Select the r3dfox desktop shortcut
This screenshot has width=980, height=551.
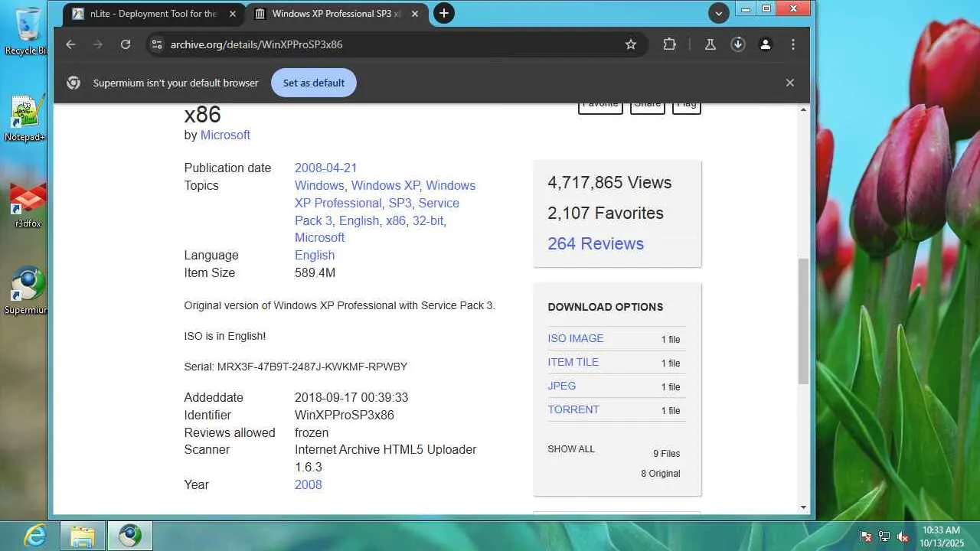pos(28,205)
